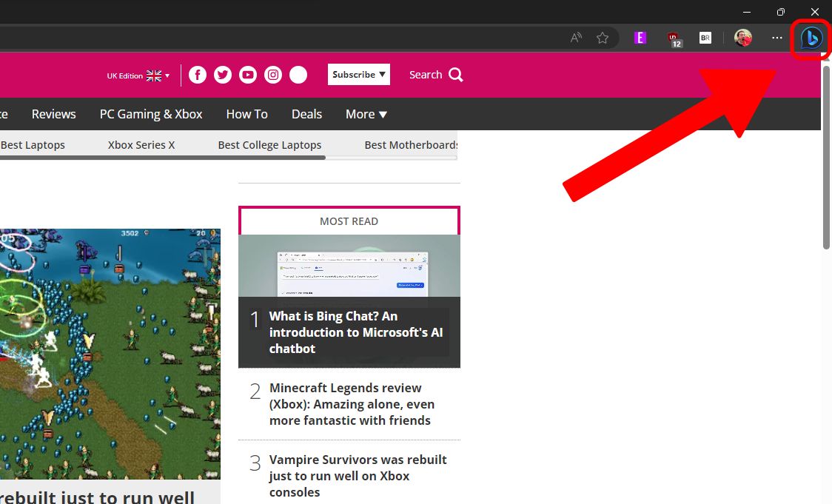Open the Minecraft Legends review article
Image resolution: width=832 pixels, height=504 pixels.
click(x=352, y=403)
